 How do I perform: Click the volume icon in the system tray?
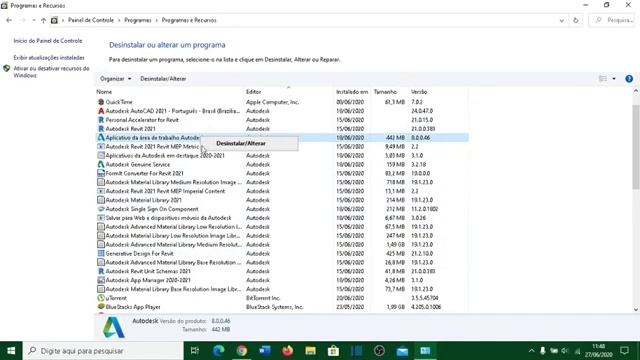point(564,351)
